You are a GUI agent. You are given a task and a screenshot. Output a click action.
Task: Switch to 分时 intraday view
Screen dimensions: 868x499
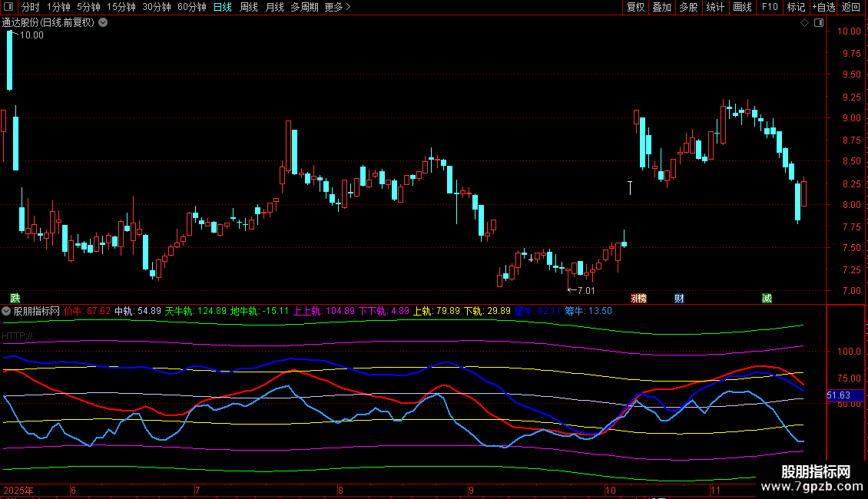(x=30, y=8)
